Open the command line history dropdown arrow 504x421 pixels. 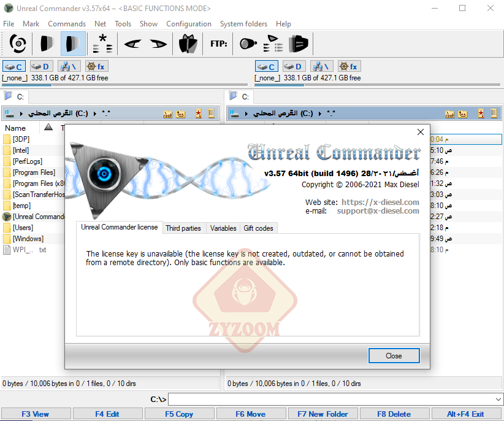coord(498,400)
